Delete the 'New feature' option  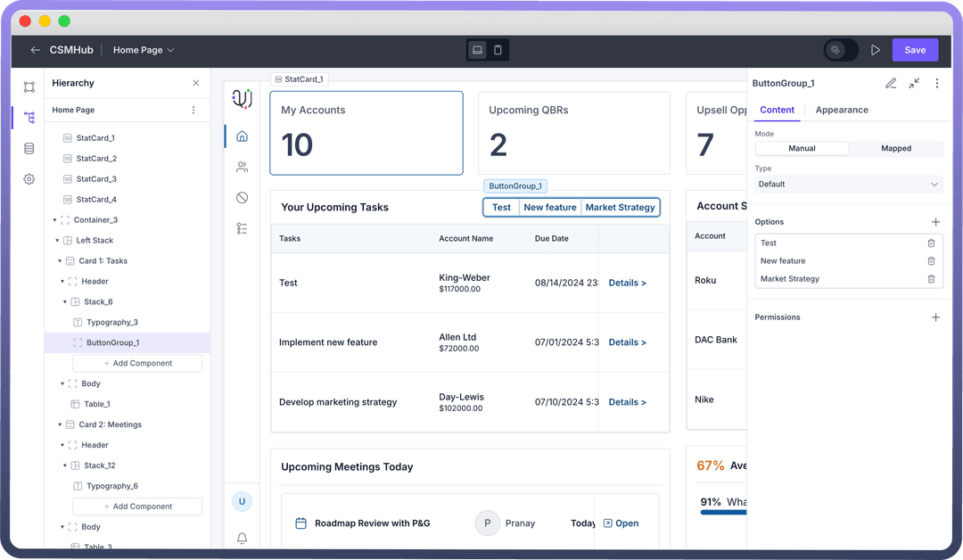(x=931, y=261)
